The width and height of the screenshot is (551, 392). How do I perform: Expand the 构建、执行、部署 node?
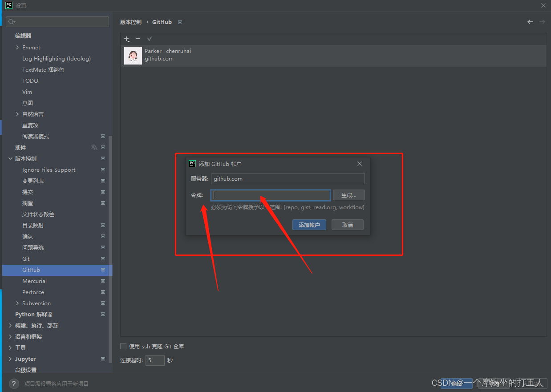point(10,325)
